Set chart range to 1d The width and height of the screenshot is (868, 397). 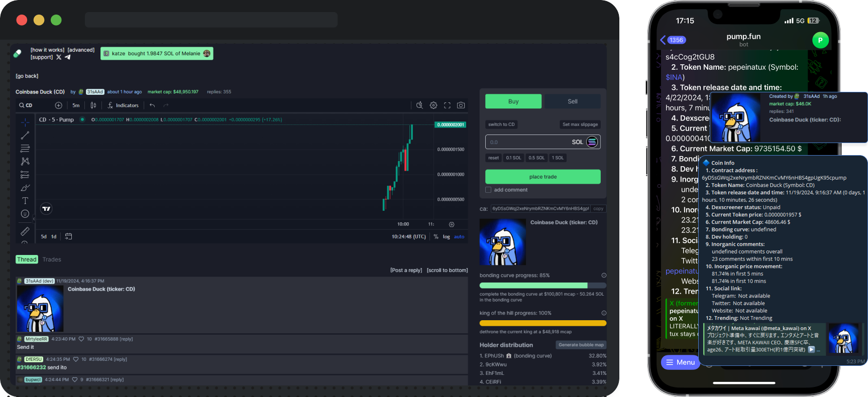tap(54, 236)
